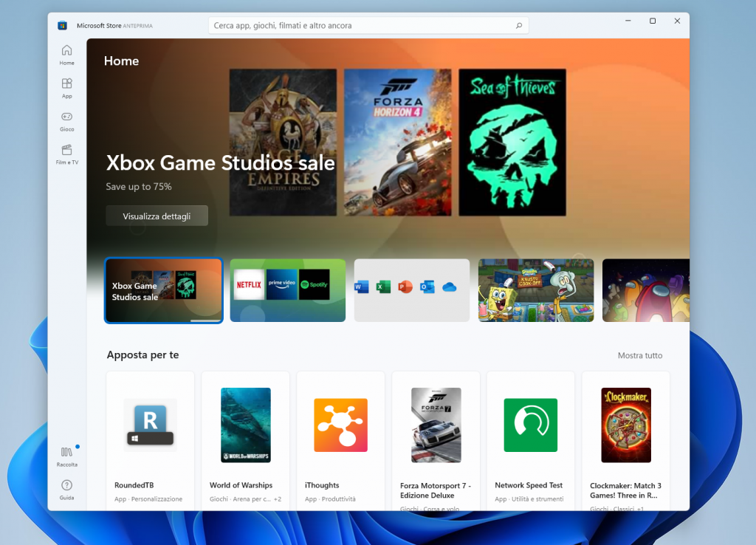Image resolution: width=756 pixels, height=545 pixels.
Task: Focus the Cerca app search field
Action: [x=368, y=26]
